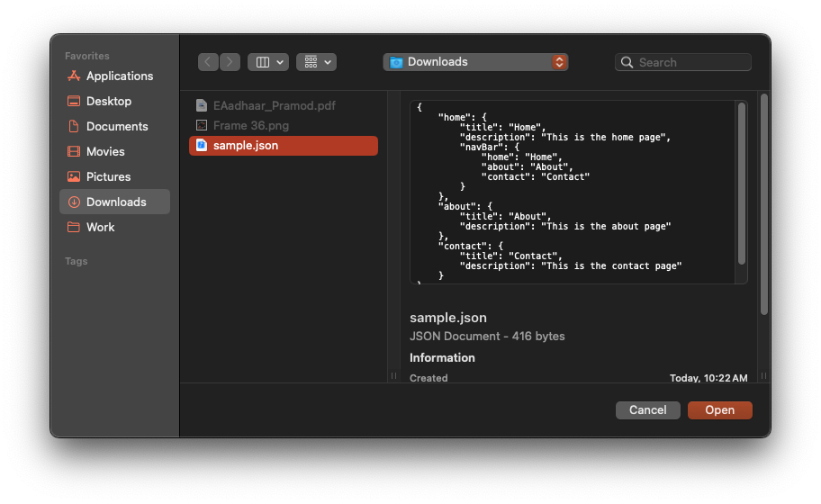Select Downloads in the sidebar
821x504 pixels.
click(114, 202)
